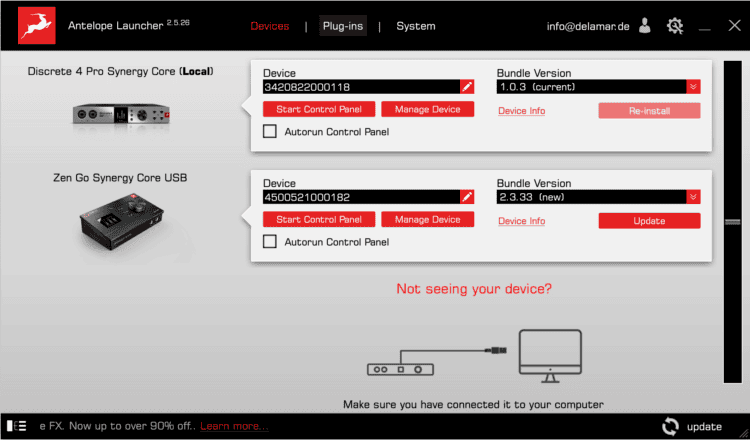
Task: Click the sidebar panel icon in footer
Action: 17,426
